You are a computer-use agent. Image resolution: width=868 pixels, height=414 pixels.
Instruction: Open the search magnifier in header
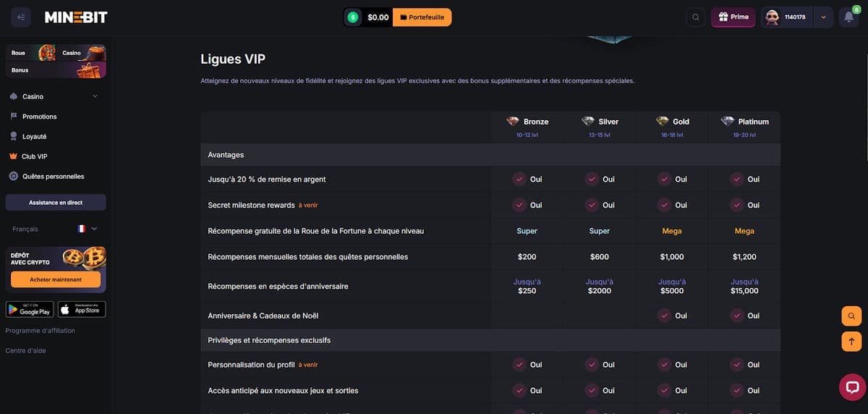696,17
